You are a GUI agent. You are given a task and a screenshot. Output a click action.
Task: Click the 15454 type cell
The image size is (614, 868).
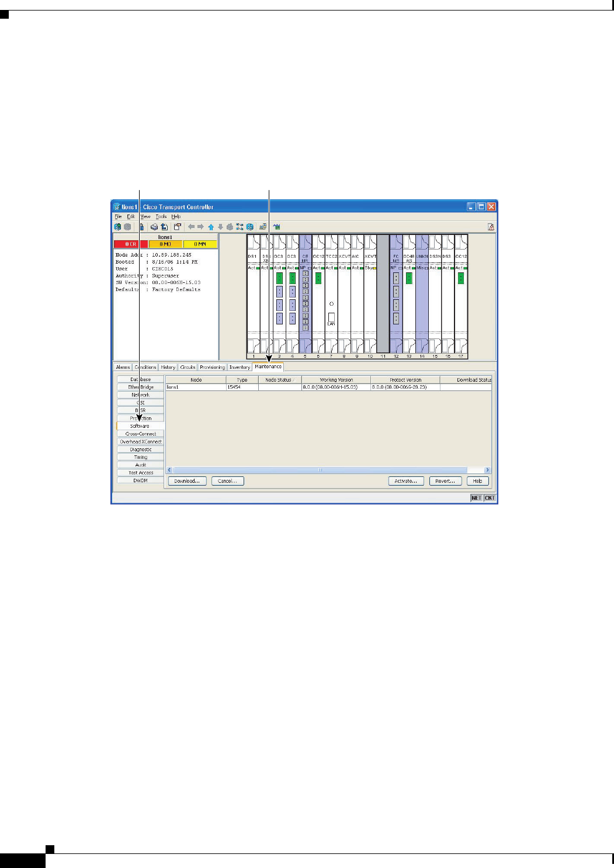[x=242, y=387]
